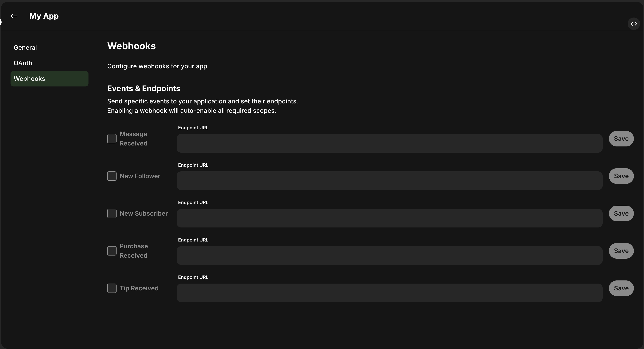Enable the Tip Received webhook

click(x=112, y=288)
